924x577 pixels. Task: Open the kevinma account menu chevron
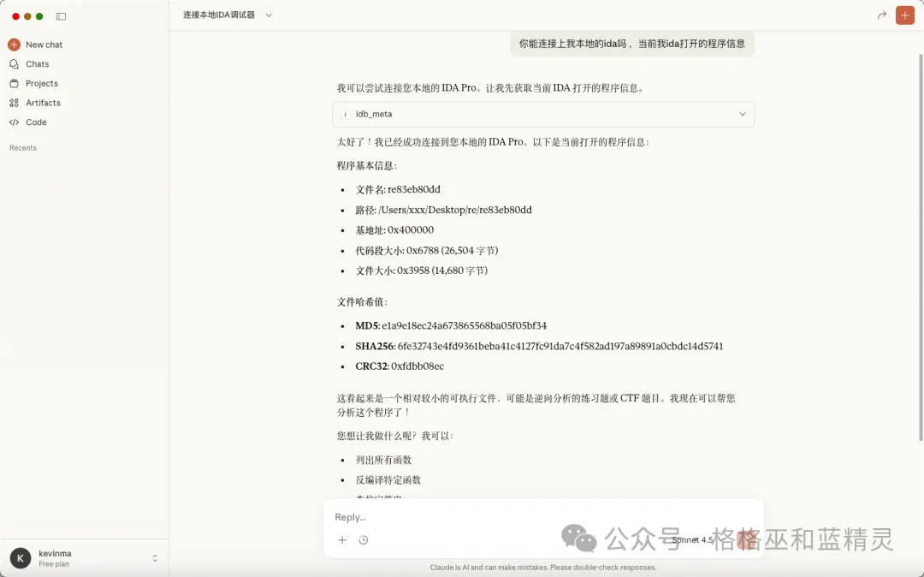coord(154,558)
